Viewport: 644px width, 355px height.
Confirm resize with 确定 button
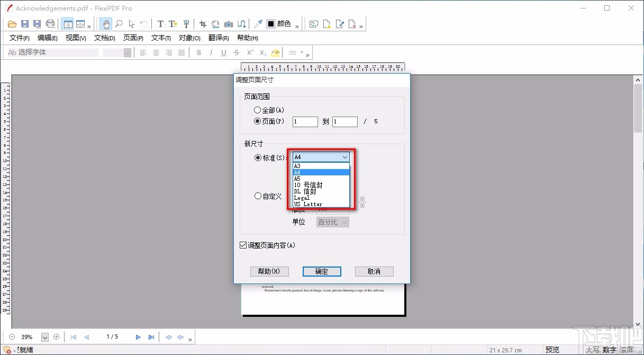click(x=322, y=271)
